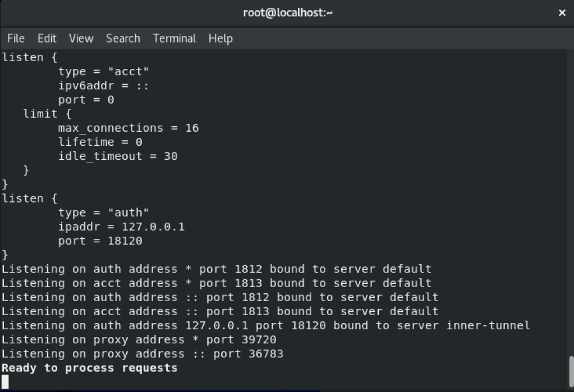The image size is (574, 392).
Task: Click the block cursor at the prompt
Action: [x=5, y=382]
